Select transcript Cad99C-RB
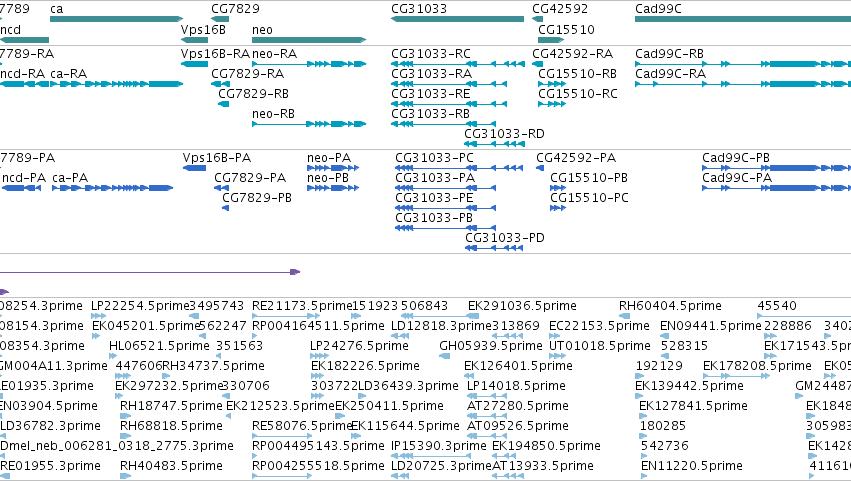 tap(743, 64)
